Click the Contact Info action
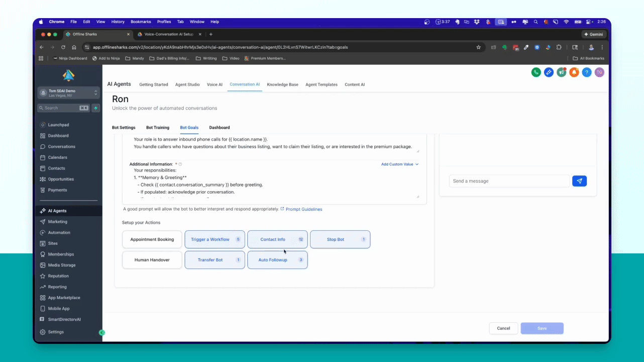The height and width of the screenshot is (362, 644). coord(277,239)
